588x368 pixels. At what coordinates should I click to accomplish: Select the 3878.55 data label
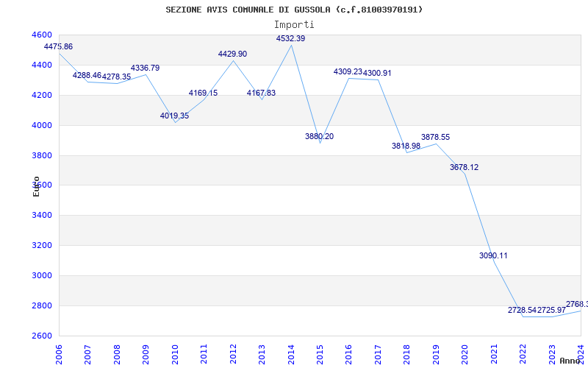click(435, 138)
